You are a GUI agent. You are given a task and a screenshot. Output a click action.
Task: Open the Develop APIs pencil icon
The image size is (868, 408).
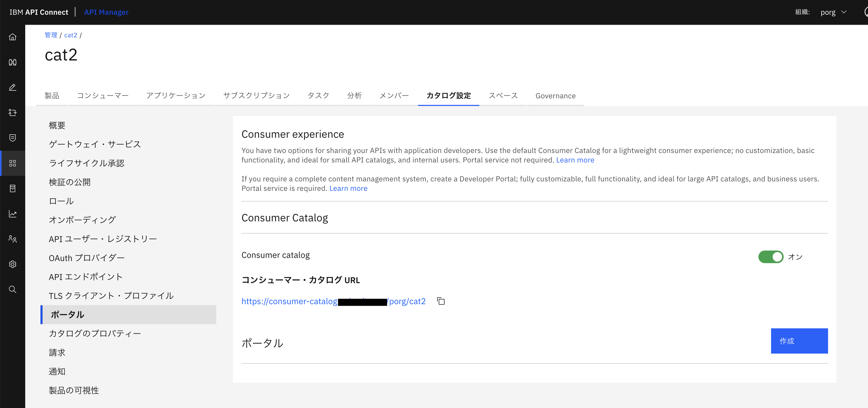(12, 87)
